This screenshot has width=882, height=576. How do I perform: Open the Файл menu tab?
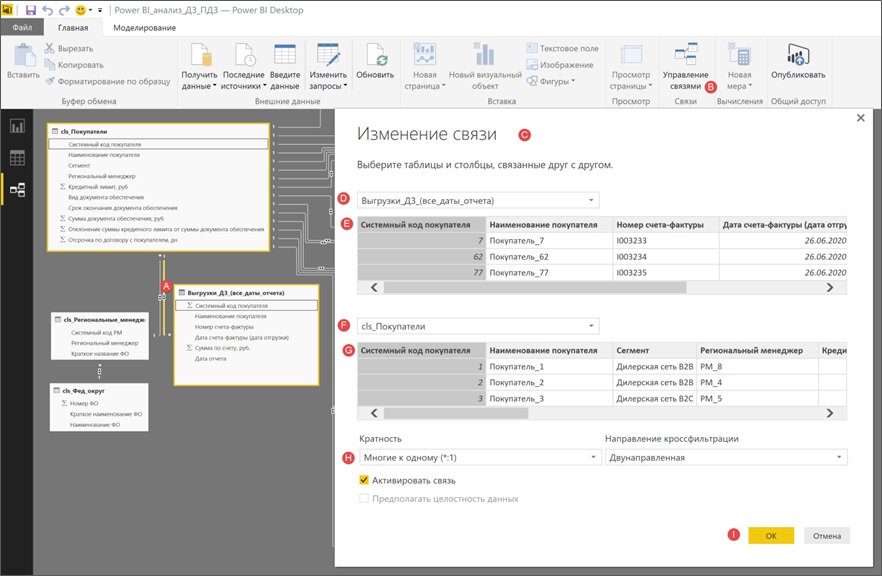point(22,28)
